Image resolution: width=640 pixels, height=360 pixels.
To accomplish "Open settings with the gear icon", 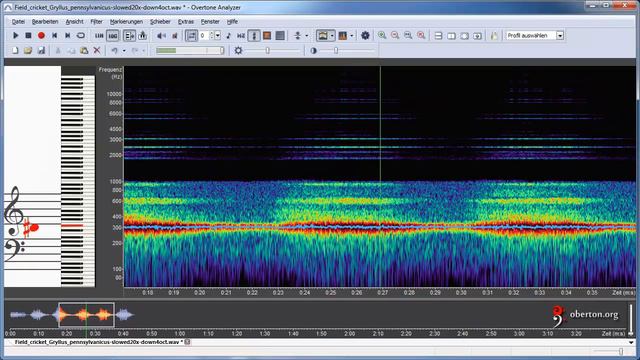I will pos(365,36).
